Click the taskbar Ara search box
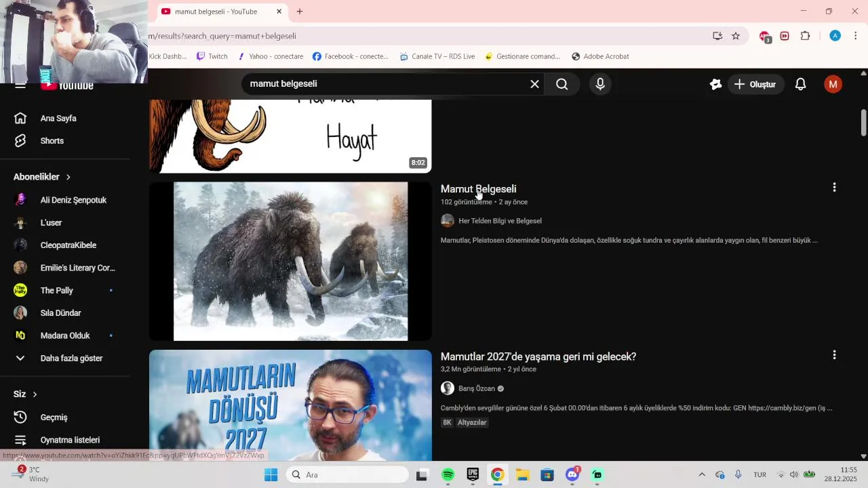 pos(347,474)
